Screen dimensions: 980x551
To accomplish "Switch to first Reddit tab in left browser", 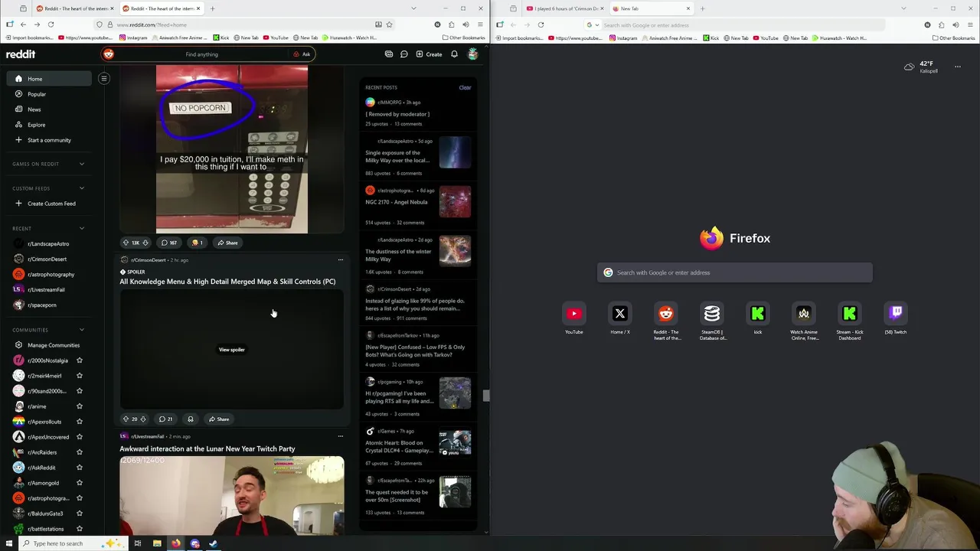I will (73, 8).
